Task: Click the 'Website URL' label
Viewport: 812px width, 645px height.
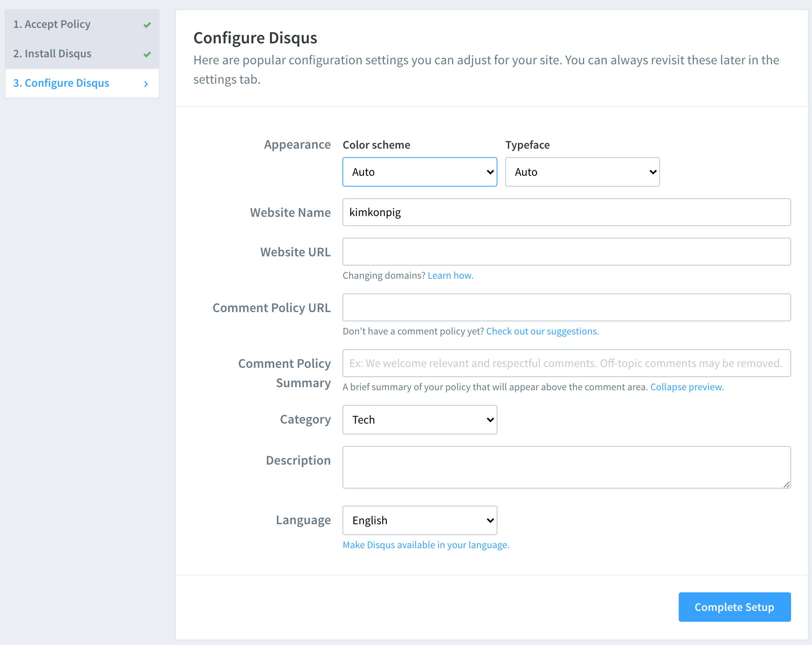Action: 296,252
